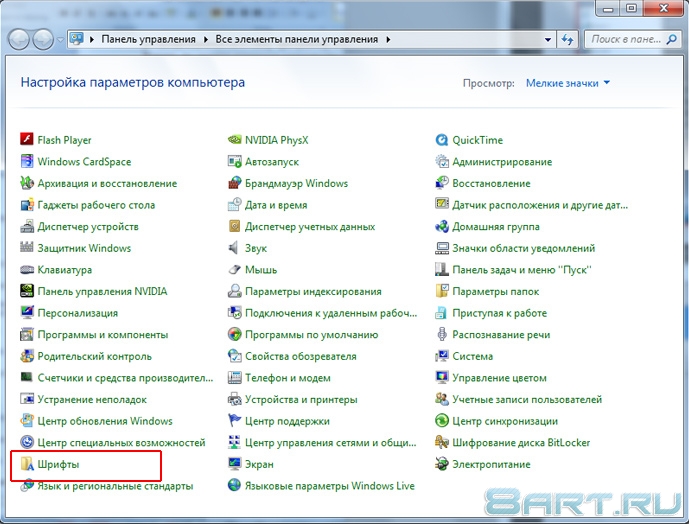689x524 pixels.
Task: Click the Дата и время icon
Action: pyautogui.click(x=234, y=204)
